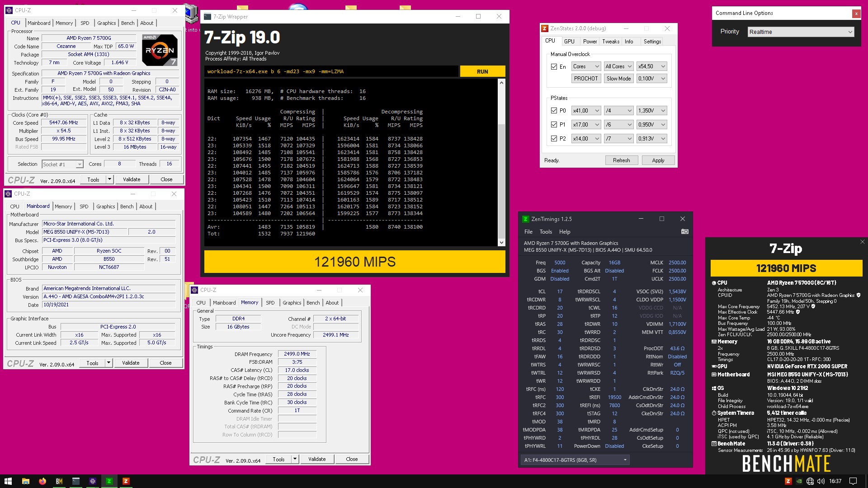The height and width of the screenshot is (488, 868).
Task: Open File Explorer from the taskbar
Action: [25, 481]
